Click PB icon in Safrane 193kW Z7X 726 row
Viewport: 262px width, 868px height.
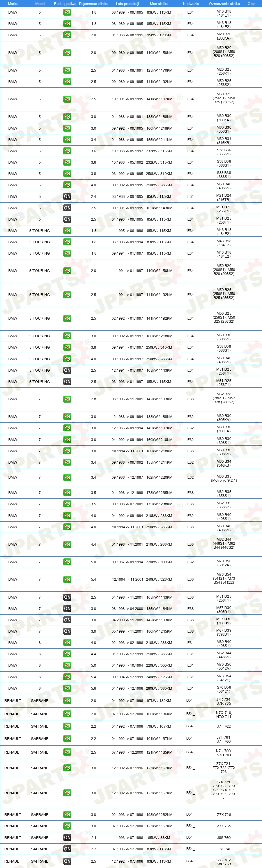[67, 815]
